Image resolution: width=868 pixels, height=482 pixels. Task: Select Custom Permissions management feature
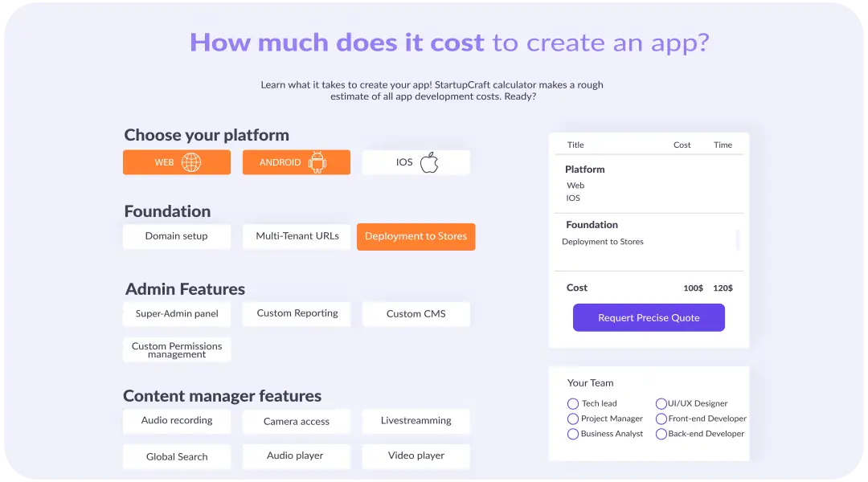(177, 350)
